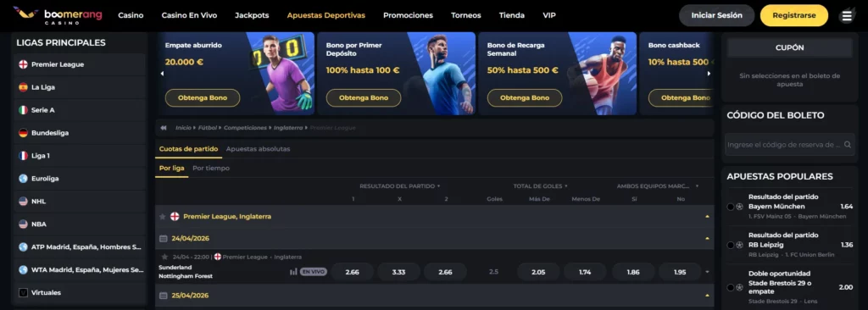Bet Menos De 2.5 goals at 1.74
868x310 pixels.
pos(585,272)
